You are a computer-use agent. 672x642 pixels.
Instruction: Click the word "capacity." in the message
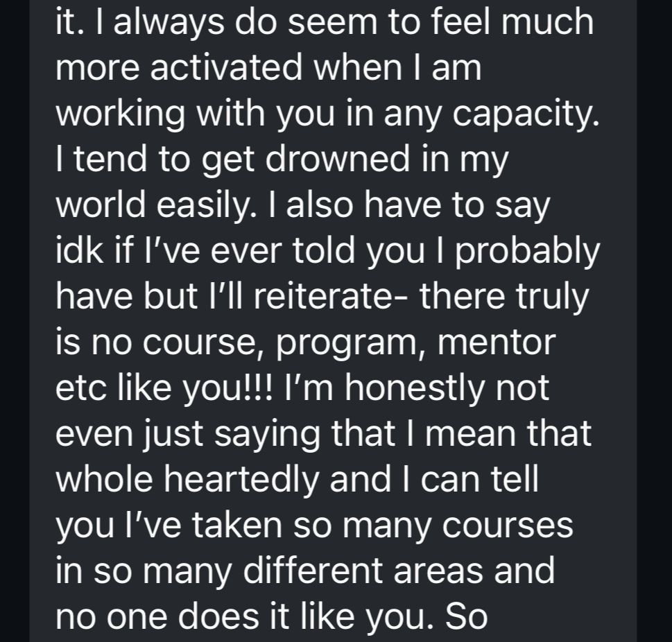point(526,115)
